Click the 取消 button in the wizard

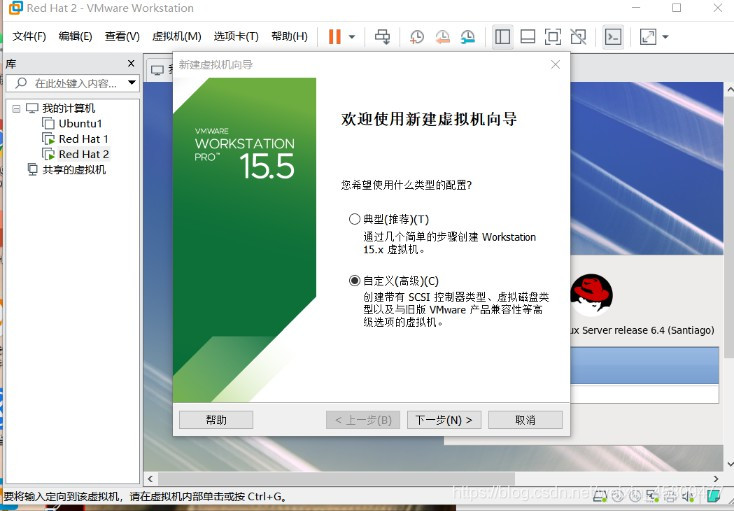click(x=525, y=420)
